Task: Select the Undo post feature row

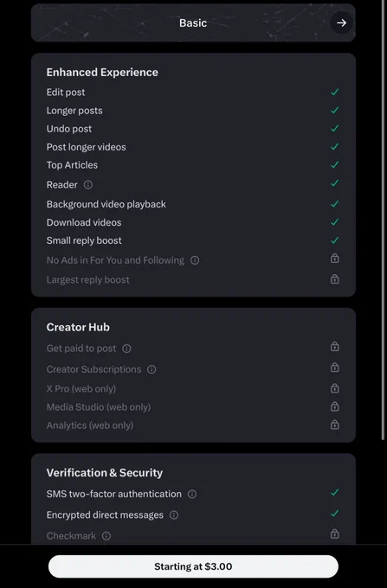Action: click(x=193, y=129)
